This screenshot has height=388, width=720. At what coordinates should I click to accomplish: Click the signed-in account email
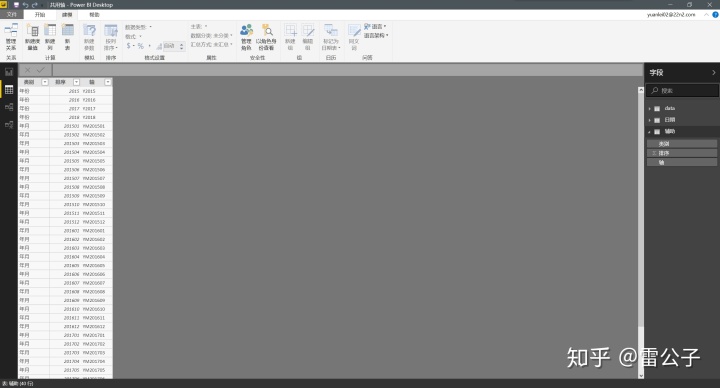[671, 15]
